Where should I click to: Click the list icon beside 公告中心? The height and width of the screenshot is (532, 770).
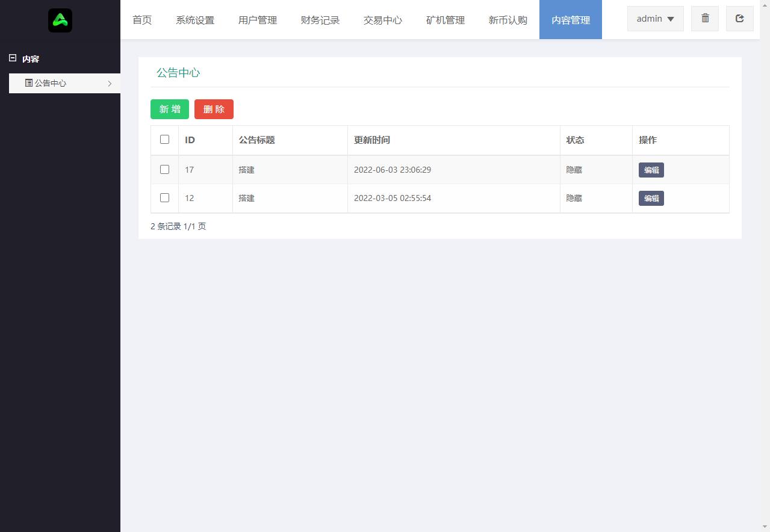[x=29, y=83]
